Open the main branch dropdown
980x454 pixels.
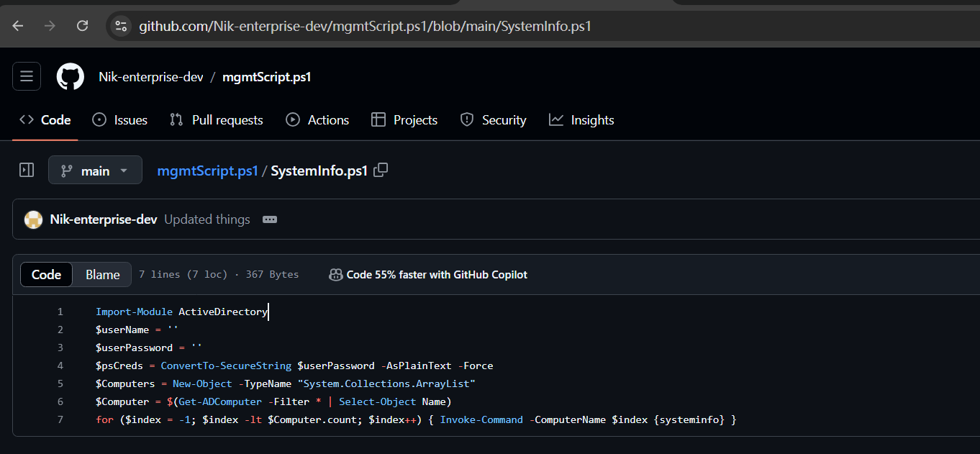(x=95, y=171)
